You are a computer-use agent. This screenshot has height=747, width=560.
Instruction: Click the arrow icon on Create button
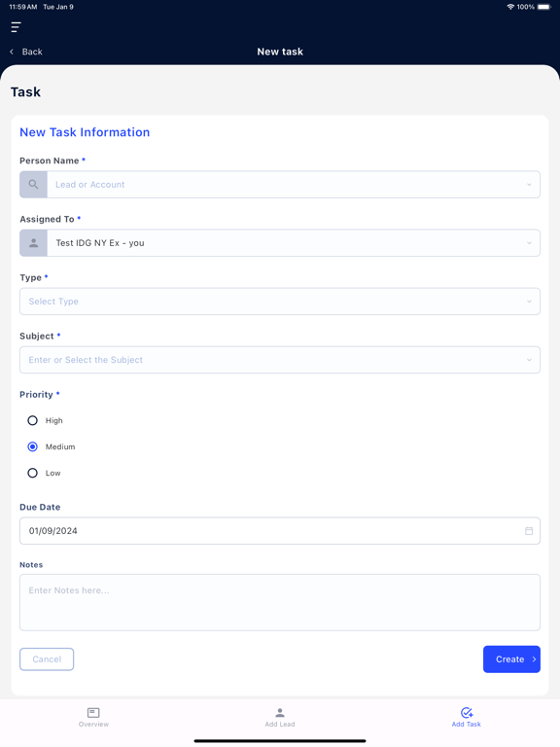pos(534,659)
